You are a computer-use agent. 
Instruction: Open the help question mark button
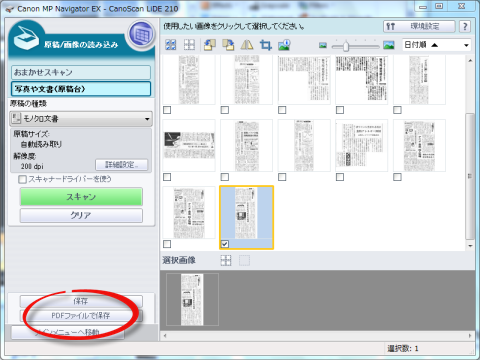[x=465, y=26]
